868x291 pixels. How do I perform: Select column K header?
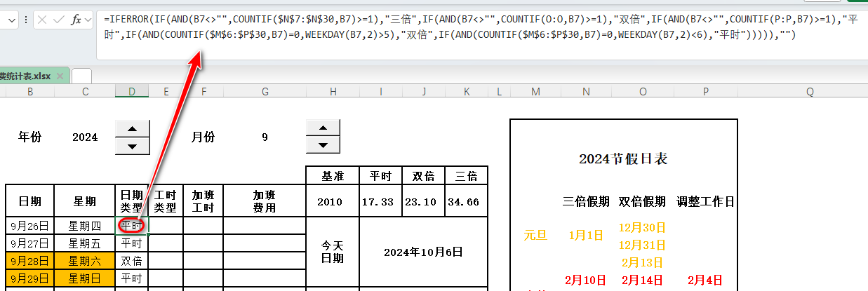click(467, 92)
